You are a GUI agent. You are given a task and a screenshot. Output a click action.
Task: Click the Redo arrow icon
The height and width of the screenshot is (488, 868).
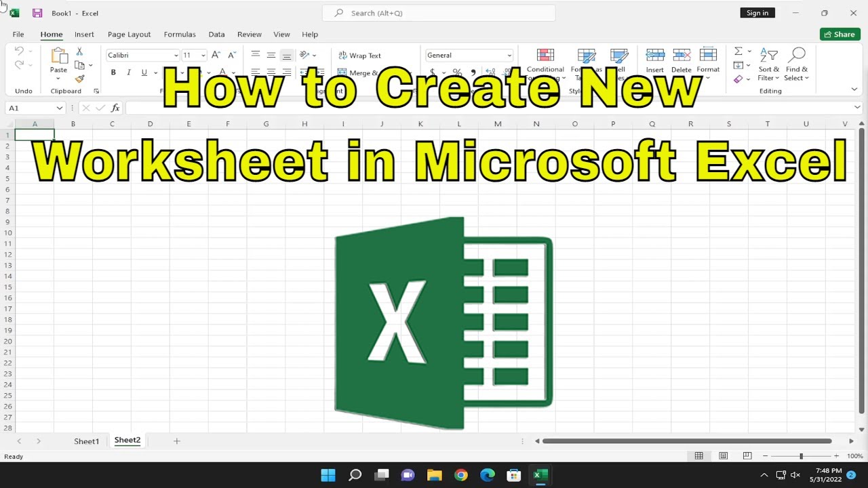tap(19, 65)
